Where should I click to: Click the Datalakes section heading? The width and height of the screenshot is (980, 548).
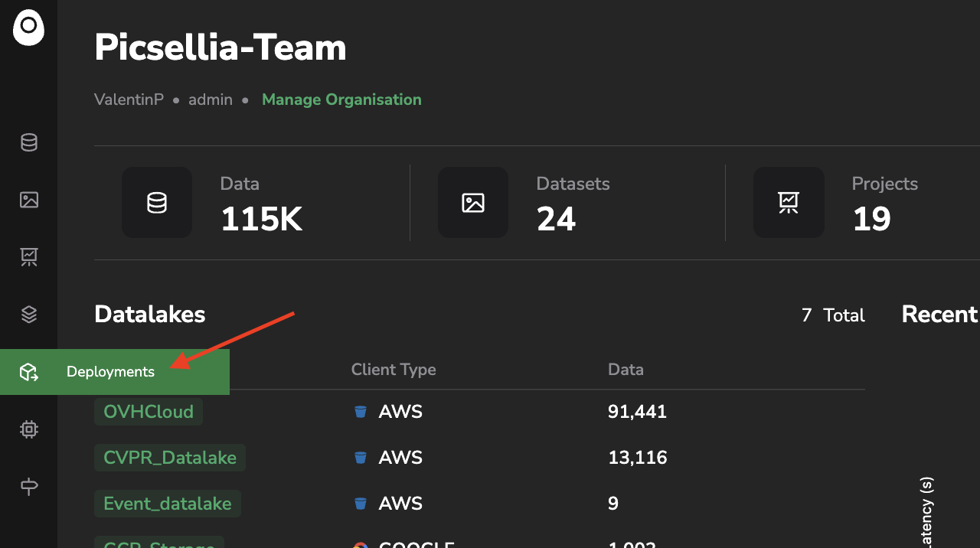pyautogui.click(x=150, y=314)
